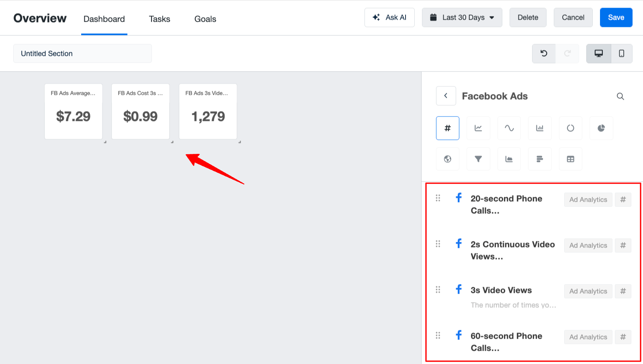Open the Last 30 Days date range dropdown

(462, 17)
